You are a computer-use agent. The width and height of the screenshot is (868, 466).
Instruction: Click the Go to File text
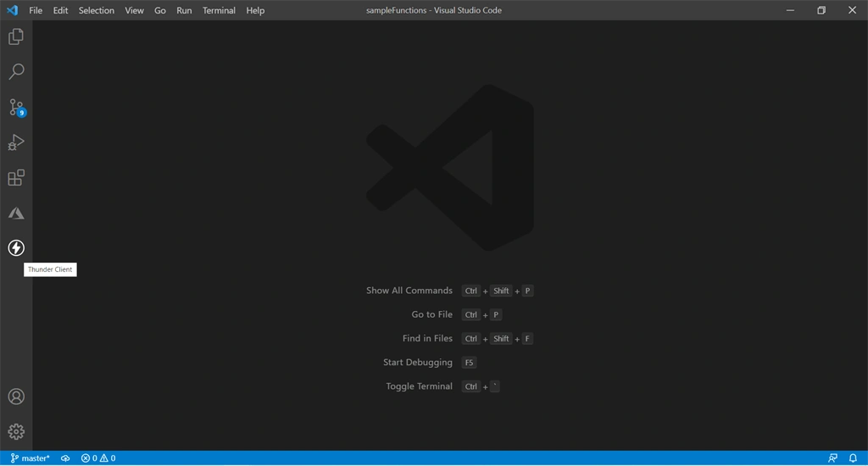click(x=431, y=314)
